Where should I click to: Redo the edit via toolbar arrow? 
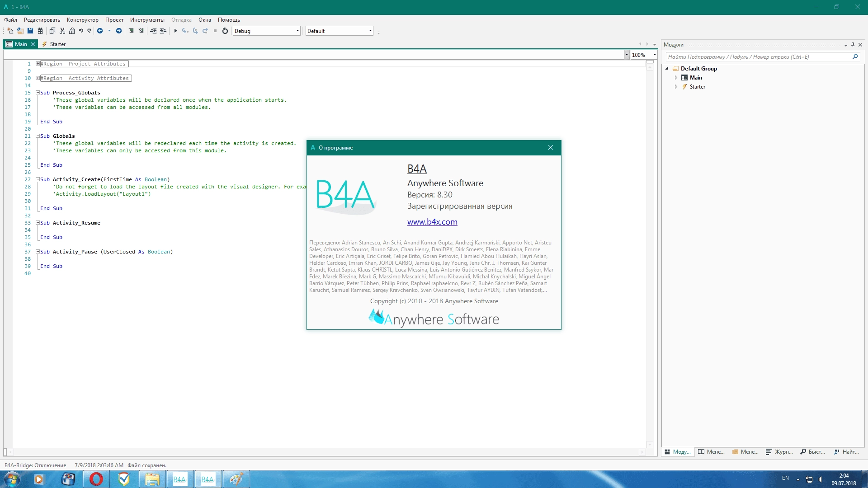[89, 31]
